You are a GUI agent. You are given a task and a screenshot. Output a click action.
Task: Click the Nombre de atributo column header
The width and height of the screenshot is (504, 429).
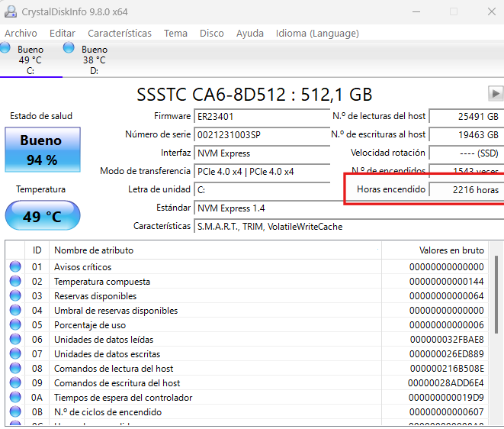(x=215, y=250)
